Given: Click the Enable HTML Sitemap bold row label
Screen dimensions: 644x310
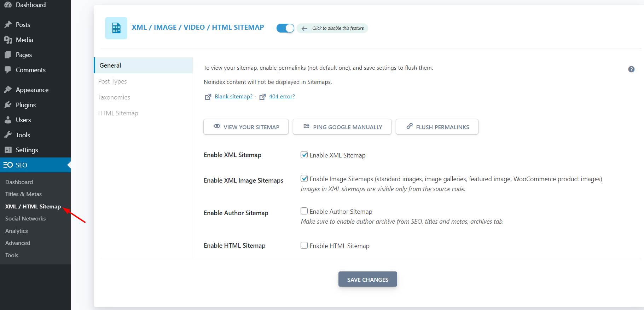Looking at the screenshot, I should coord(234,246).
